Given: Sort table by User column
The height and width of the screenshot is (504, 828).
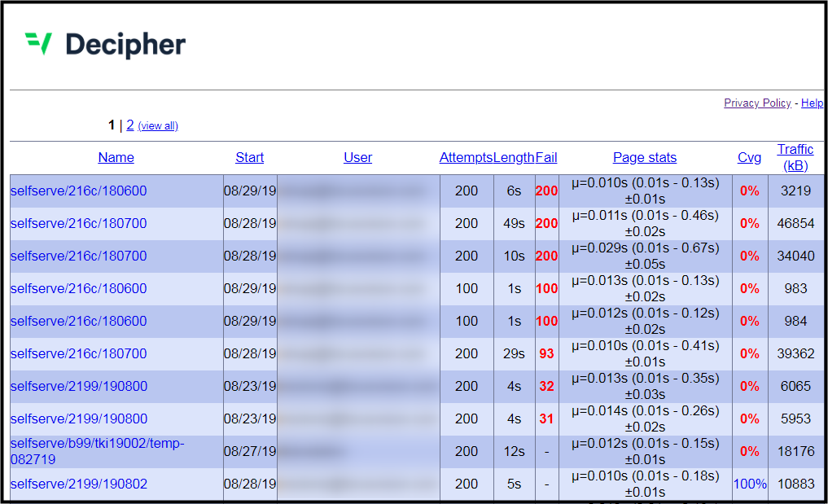Looking at the screenshot, I should click(x=358, y=157).
